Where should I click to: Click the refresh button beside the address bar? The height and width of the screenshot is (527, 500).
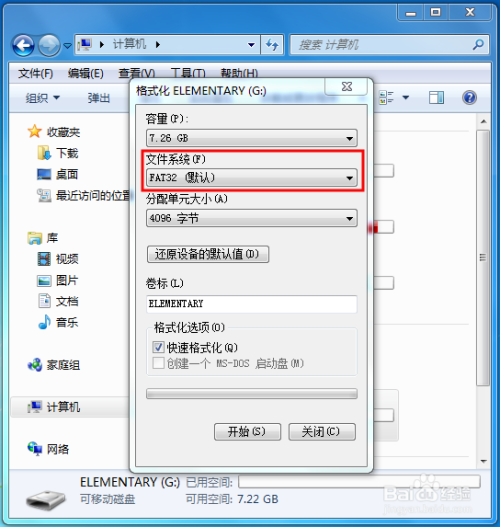272,44
